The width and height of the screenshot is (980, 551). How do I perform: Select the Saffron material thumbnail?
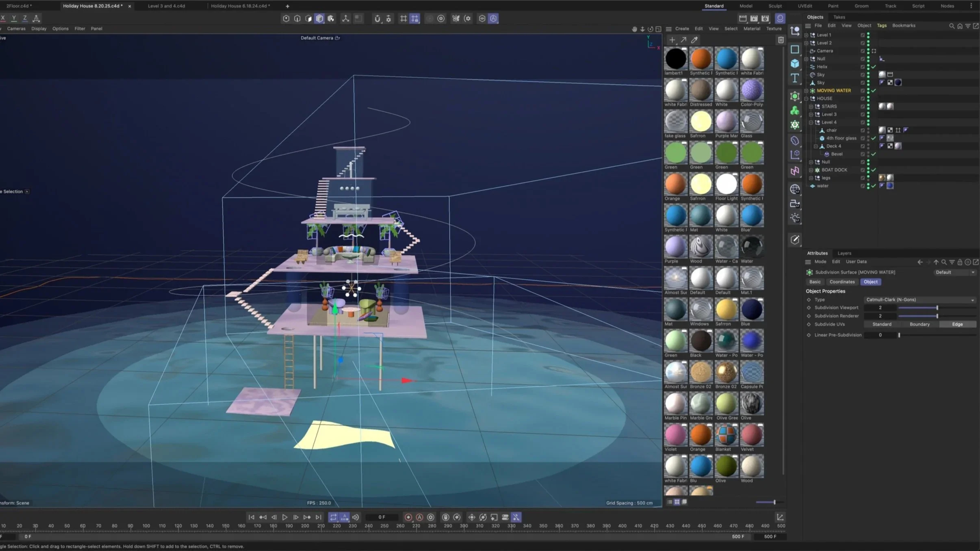tap(701, 121)
